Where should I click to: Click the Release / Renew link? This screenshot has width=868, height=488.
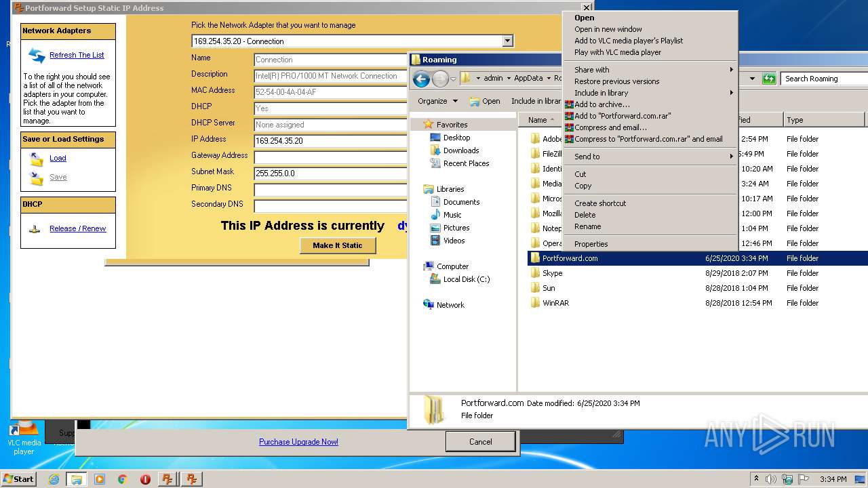(77, 229)
